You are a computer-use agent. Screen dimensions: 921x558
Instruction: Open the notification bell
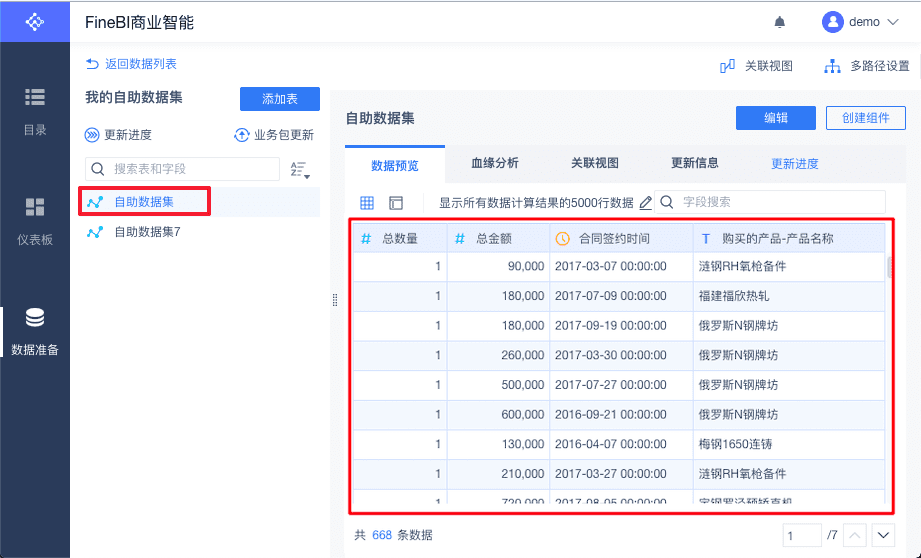coord(779,22)
